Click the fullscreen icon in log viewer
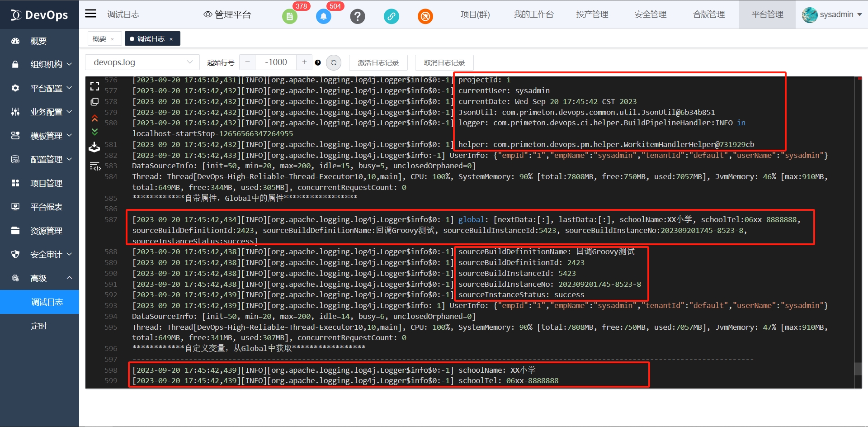This screenshot has width=868, height=427. coord(94,86)
